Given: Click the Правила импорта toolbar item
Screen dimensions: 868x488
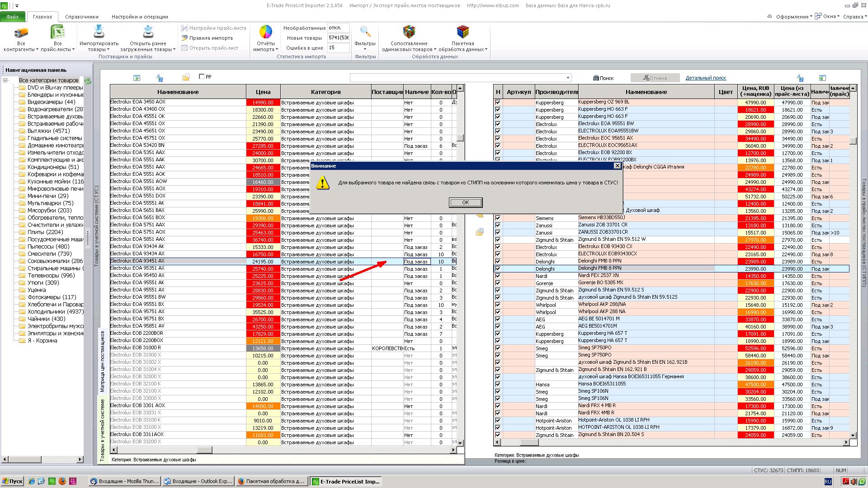Looking at the screenshot, I should point(207,38).
